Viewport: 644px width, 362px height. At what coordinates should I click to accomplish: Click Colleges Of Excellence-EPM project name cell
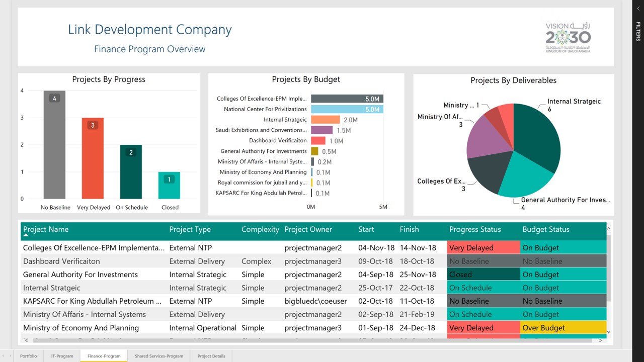point(94,248)
